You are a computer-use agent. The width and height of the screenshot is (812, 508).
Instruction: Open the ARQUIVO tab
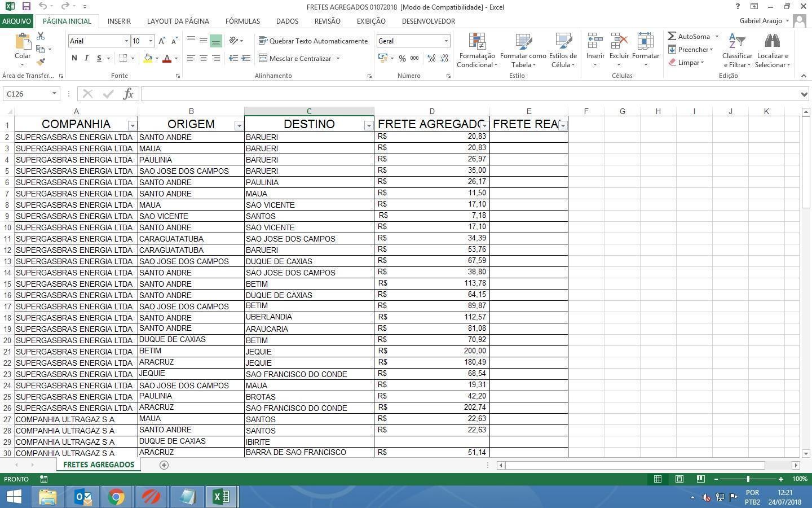pyautogui.click(x=16, y=21)
